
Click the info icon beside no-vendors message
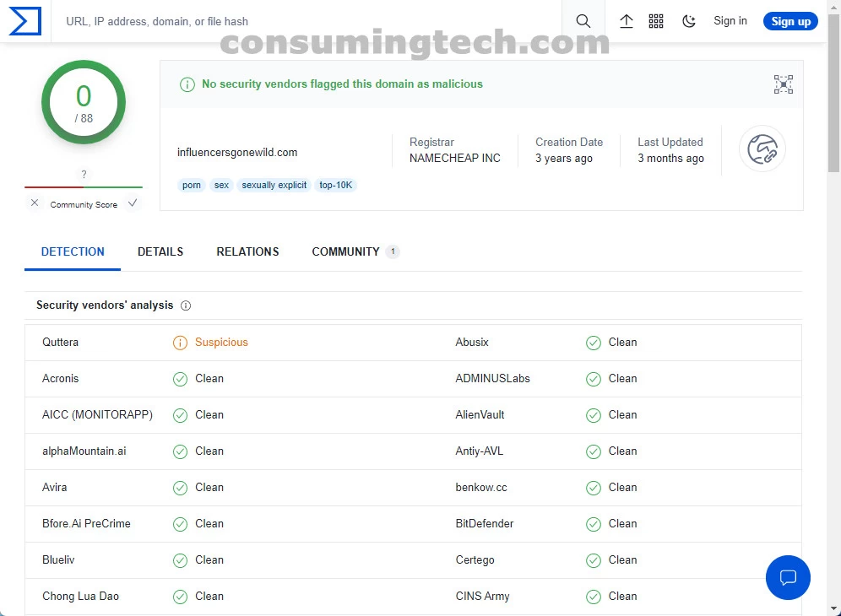pos(187,84)
